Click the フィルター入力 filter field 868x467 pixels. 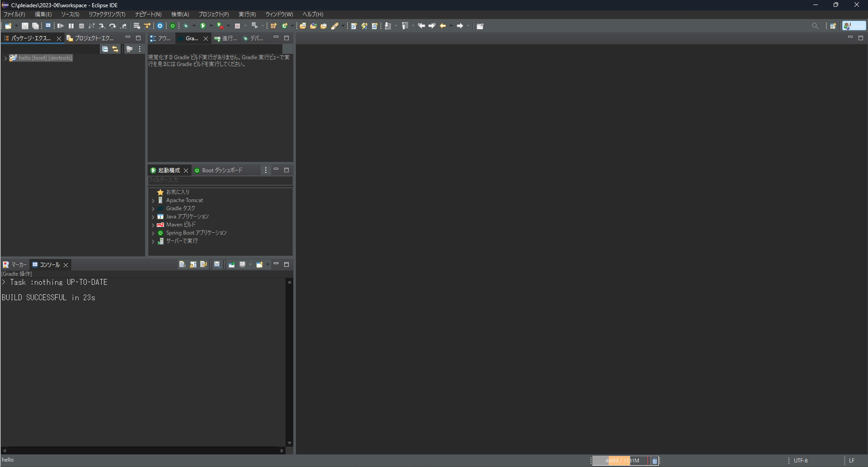(220, 180)
